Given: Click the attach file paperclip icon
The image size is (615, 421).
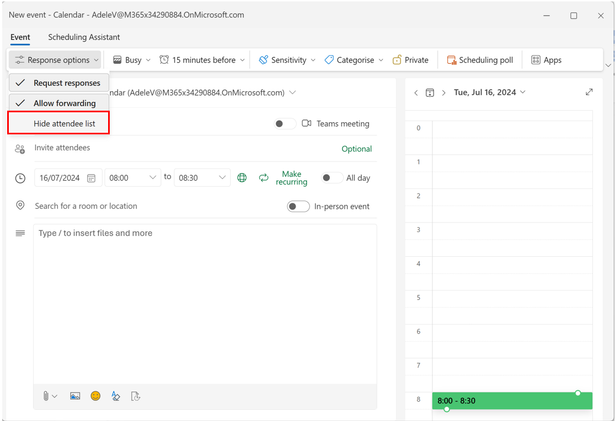Looking at the screenshot, I should (45, 396).
